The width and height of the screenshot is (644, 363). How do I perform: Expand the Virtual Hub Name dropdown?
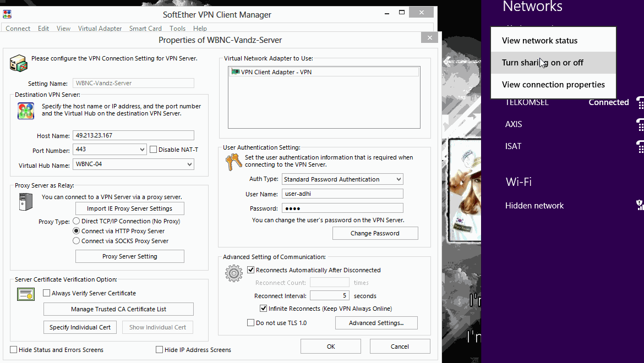(x=189, y=164)
